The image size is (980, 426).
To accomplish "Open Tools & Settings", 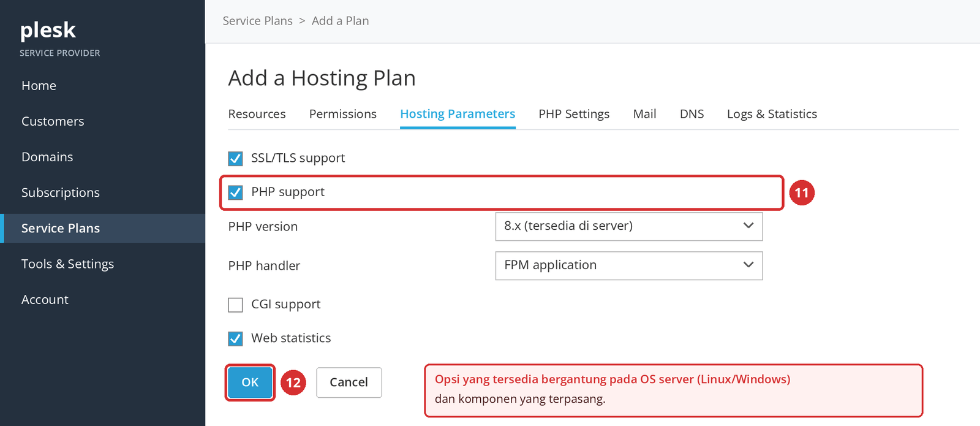I will [67, 264].
